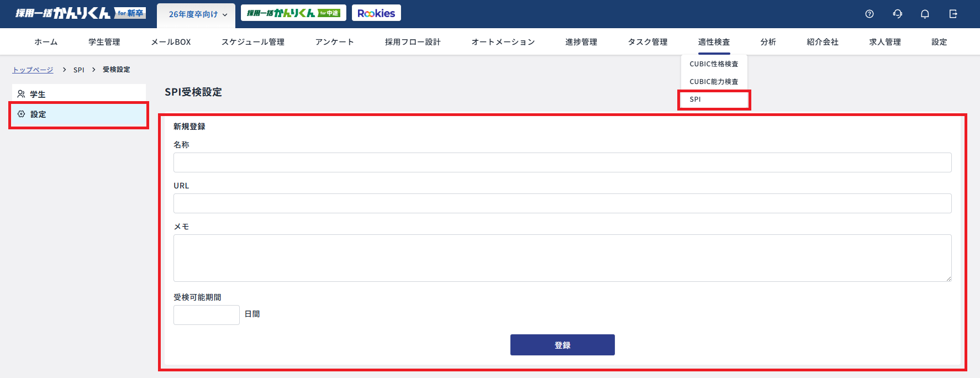Screen dimensions: 980x378
Task: Open the アンケート menu
Action: [335, 42]
